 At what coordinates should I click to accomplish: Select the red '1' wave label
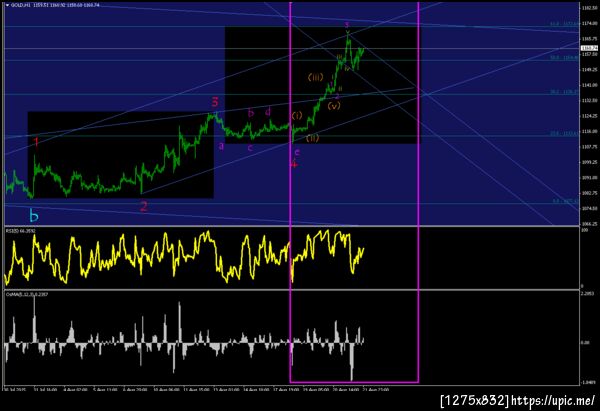[36, 142]
